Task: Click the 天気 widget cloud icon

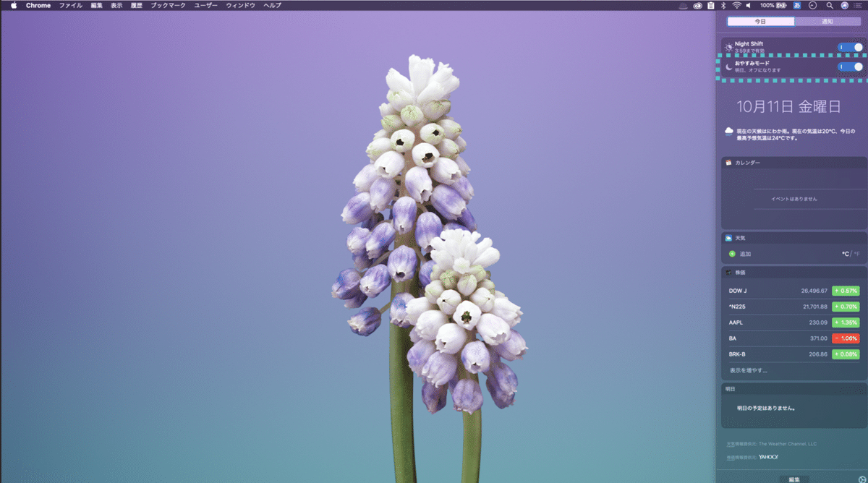Action: (x=728, y=237)
